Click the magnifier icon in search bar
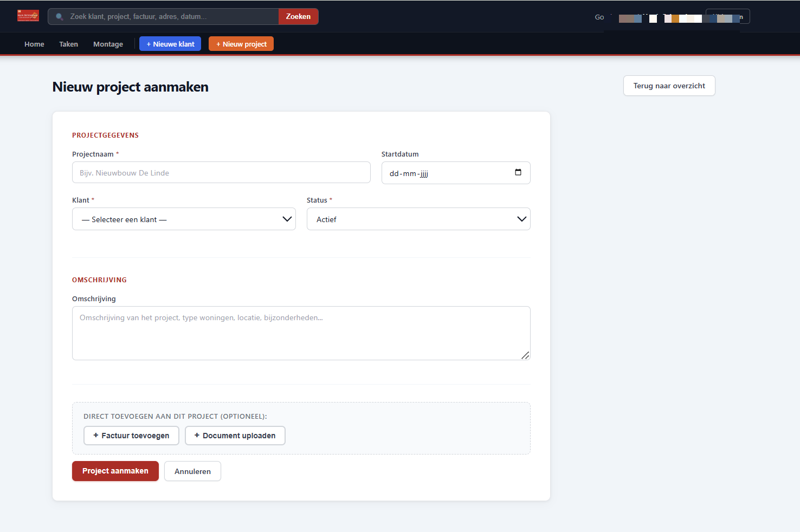Viewport: 800px width, 532px height. tap(60, 17)
